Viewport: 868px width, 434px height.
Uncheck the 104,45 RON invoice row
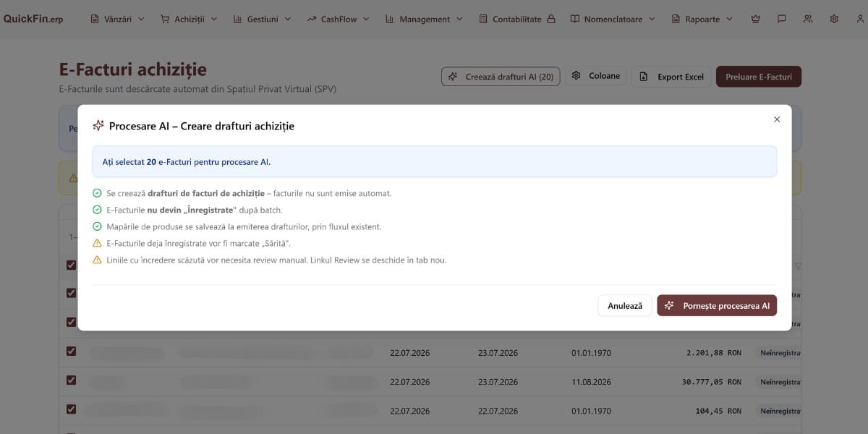(x=71, y=409)
